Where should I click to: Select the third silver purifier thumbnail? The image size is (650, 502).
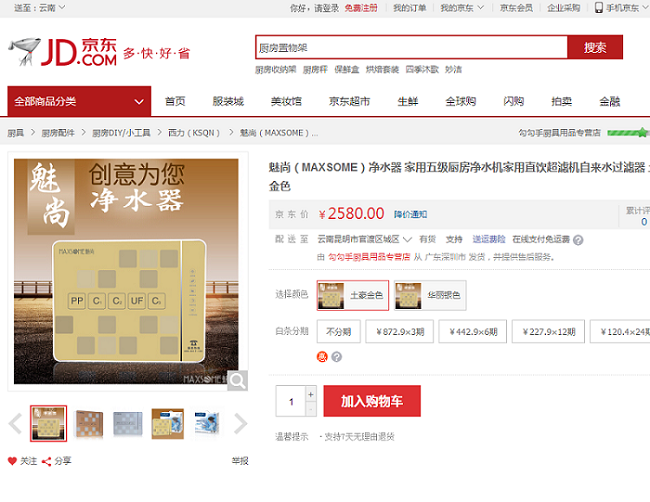pos(128,423)
